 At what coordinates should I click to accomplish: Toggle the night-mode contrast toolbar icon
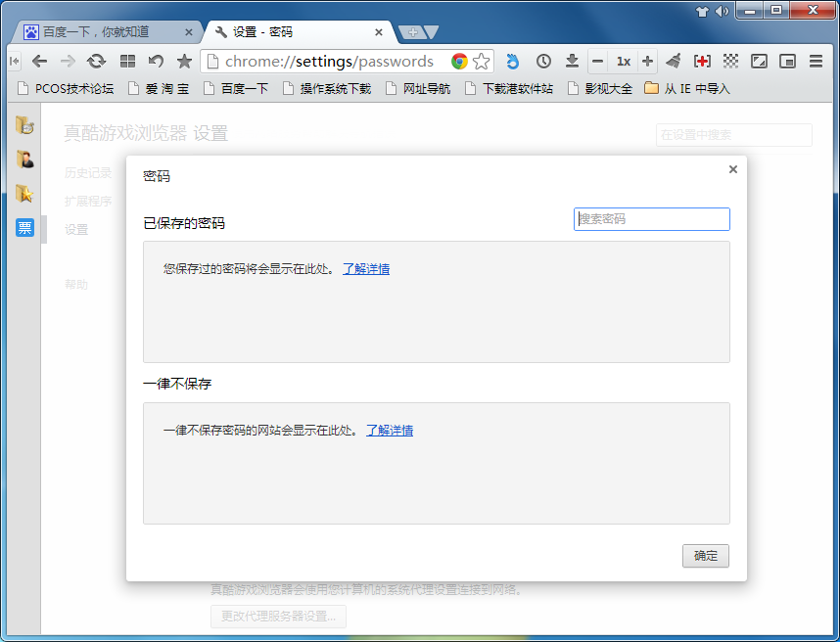758,61
